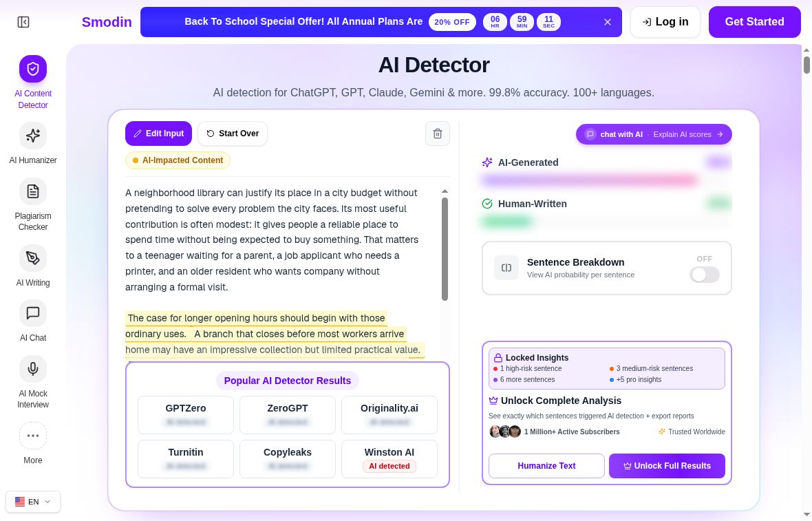Click the trash delete icon

pos(438,134)
